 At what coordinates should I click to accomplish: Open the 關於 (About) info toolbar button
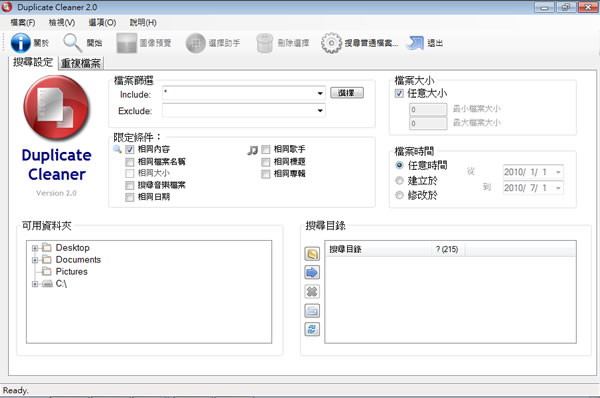pos(30,43)
